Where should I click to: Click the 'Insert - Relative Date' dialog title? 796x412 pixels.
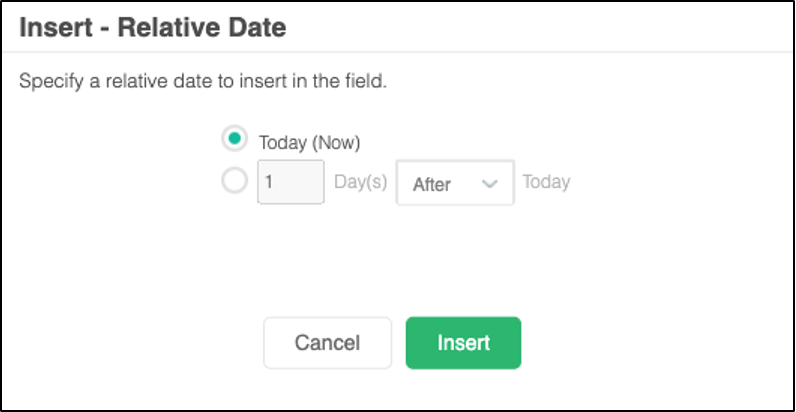click(x=153, y=28)
